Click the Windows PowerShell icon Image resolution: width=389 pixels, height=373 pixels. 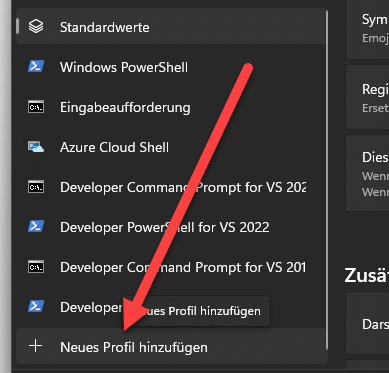pos(36,66)
